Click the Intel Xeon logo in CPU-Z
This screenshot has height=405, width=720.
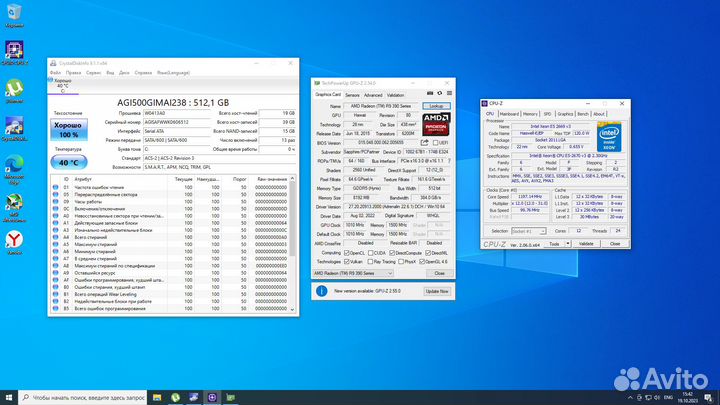[x=609, y=137]
